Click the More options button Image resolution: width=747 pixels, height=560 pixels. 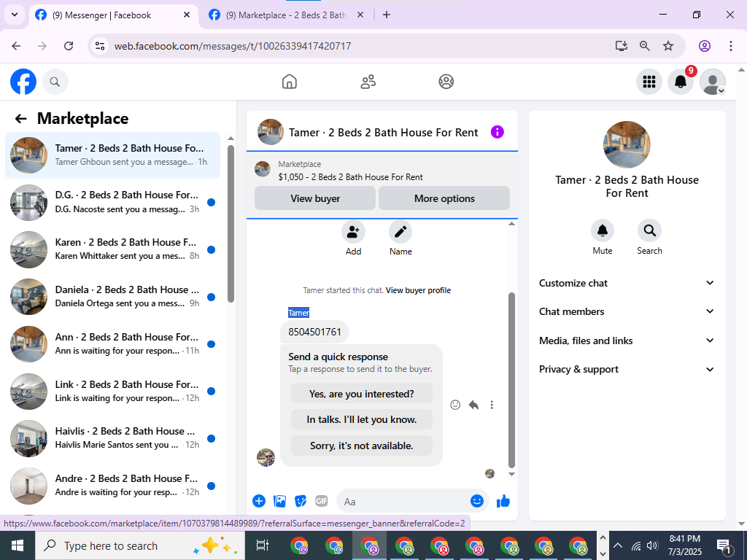point(444,198)
